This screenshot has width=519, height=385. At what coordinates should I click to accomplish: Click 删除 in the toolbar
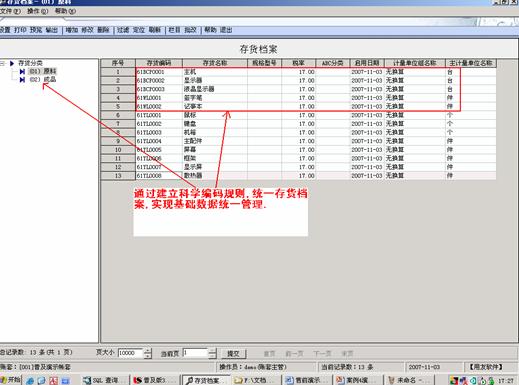[103, 30]
